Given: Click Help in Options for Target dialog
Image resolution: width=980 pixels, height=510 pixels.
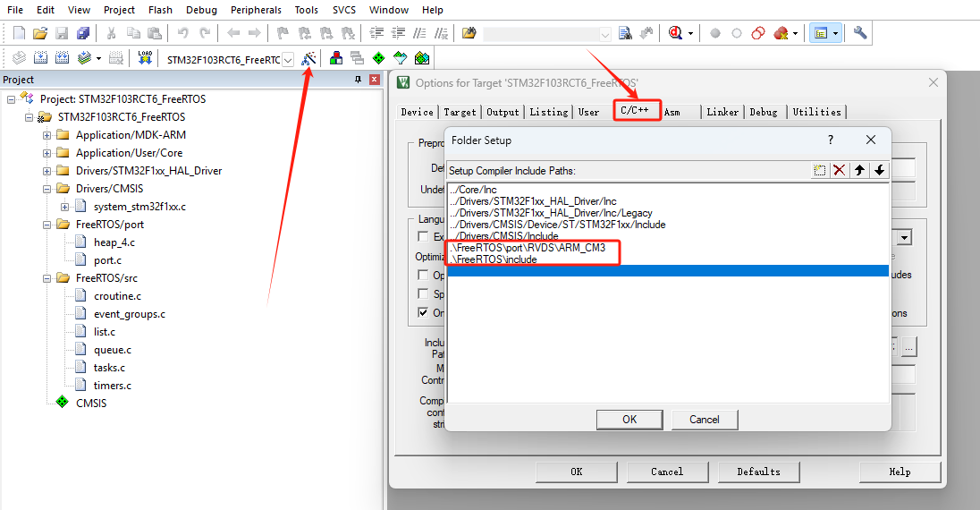Looking at the screenshot, I should (x=900, y=472).
